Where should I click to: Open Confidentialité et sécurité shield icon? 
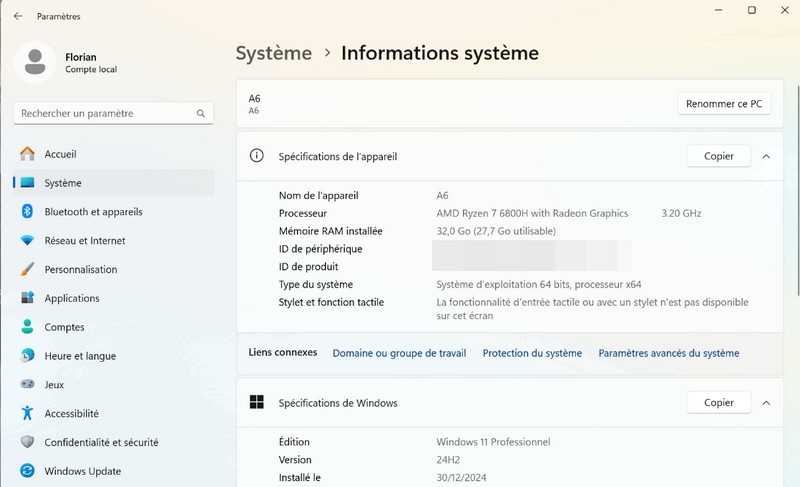[27, 442]
